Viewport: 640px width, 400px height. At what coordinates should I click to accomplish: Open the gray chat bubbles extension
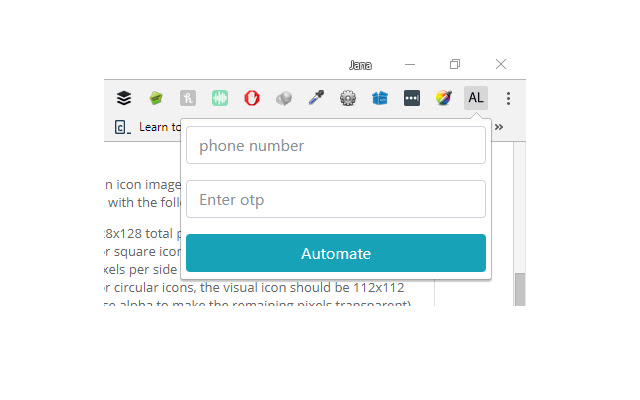tap(284, 98)
